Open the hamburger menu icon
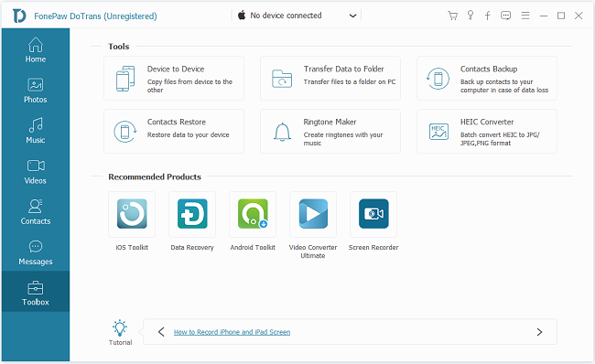595x364 pixels. (x=525, y=16)
